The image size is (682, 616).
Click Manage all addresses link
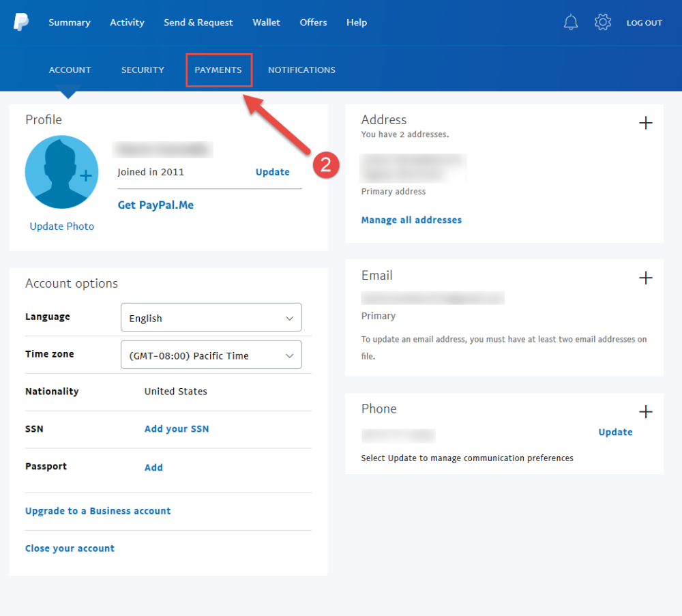(411, 220)
